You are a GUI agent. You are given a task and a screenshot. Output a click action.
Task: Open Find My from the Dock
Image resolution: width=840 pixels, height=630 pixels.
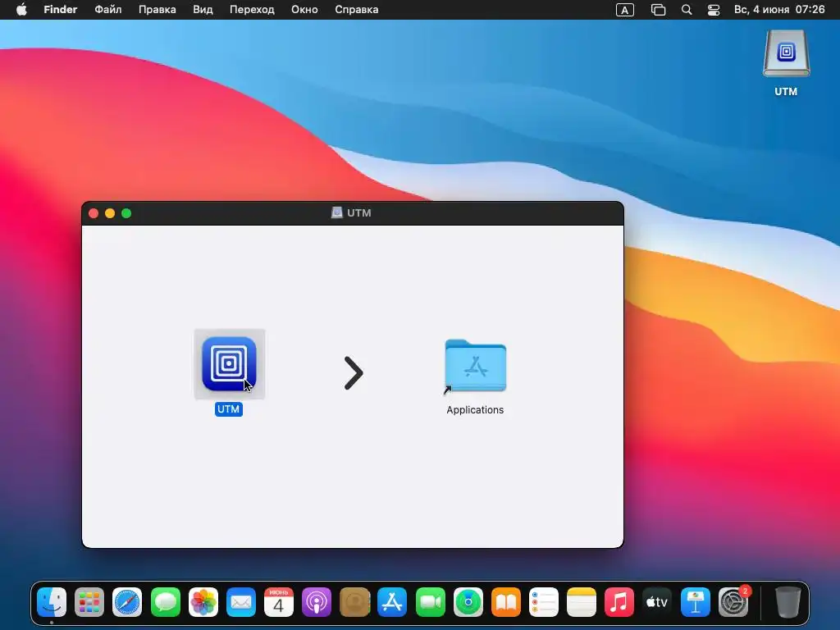[468, 602]
